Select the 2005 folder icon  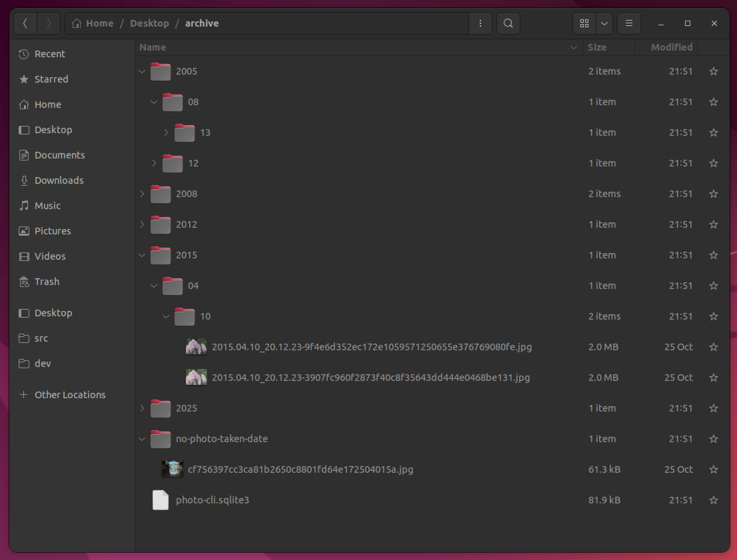(160, 71)
